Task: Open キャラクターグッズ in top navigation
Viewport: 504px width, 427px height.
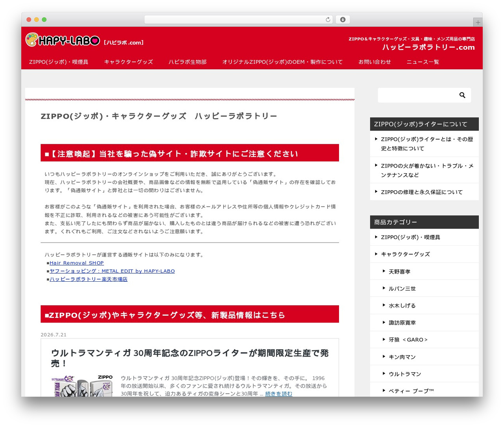Action: [x=128, y=62]
